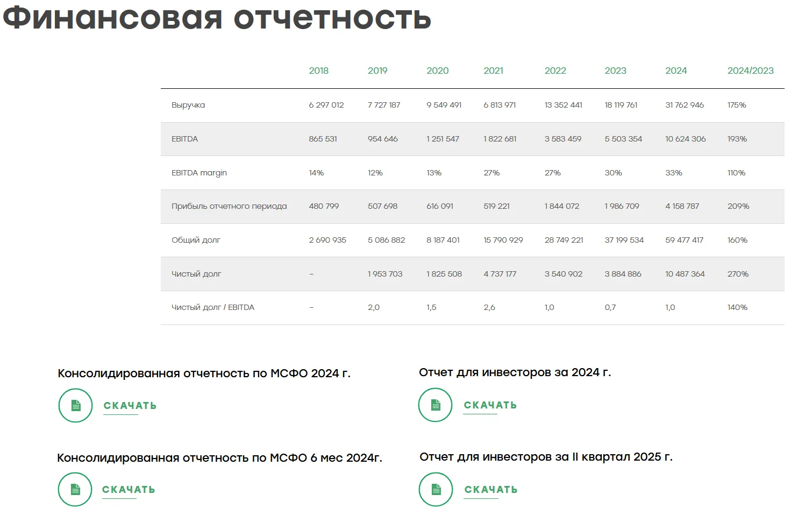This screenshot has width=812, height=508.
Task: Click the document icon under МСФО 2024 г.
Action: pos(76,405)
